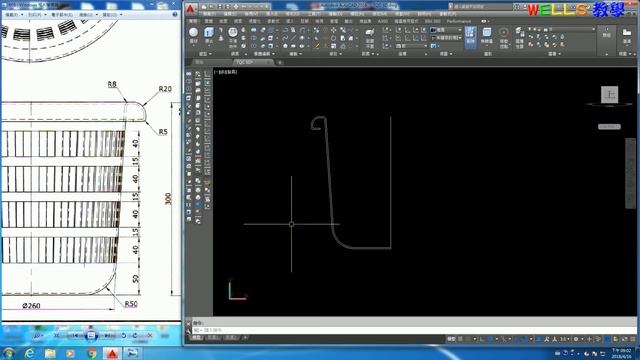Image resolution: width=640 pixels, height=360 pixels.
Task: Click the No Filter (無篩選) icon
Action: [486, 36]
